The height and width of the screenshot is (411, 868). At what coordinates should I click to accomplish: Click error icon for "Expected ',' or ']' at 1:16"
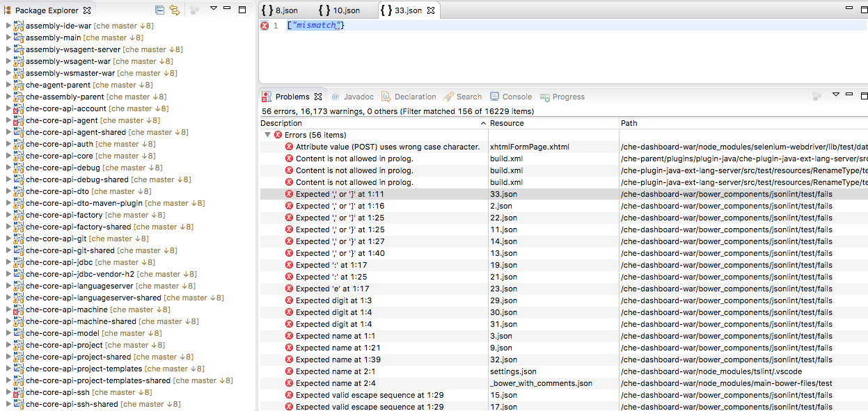coord(290,206)
